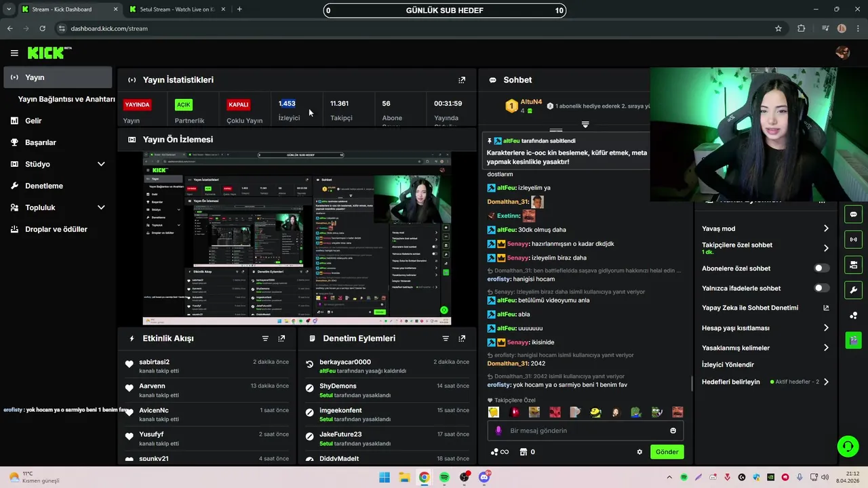Click the KAPALI Çoklu Yayın badge
Viewport: 868px width, 488px height.
(x=239, y=104)
